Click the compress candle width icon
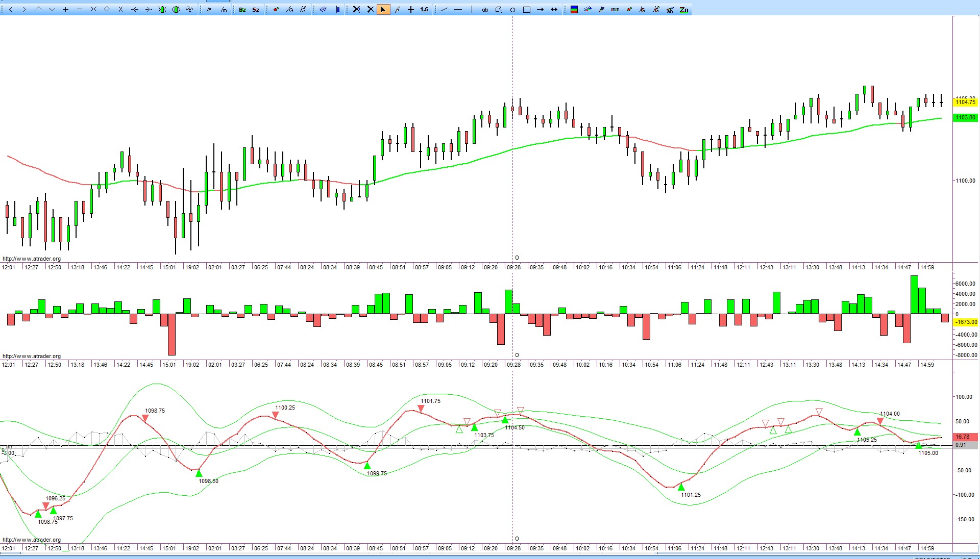Screen dimensions: 980x559 click(x=162, y=10)
